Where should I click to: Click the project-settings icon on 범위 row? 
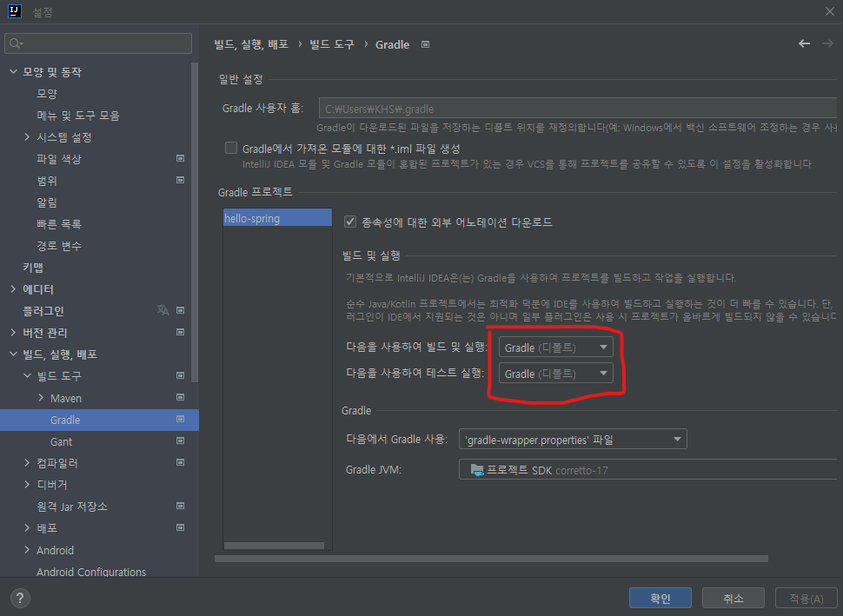click(181, 180)
